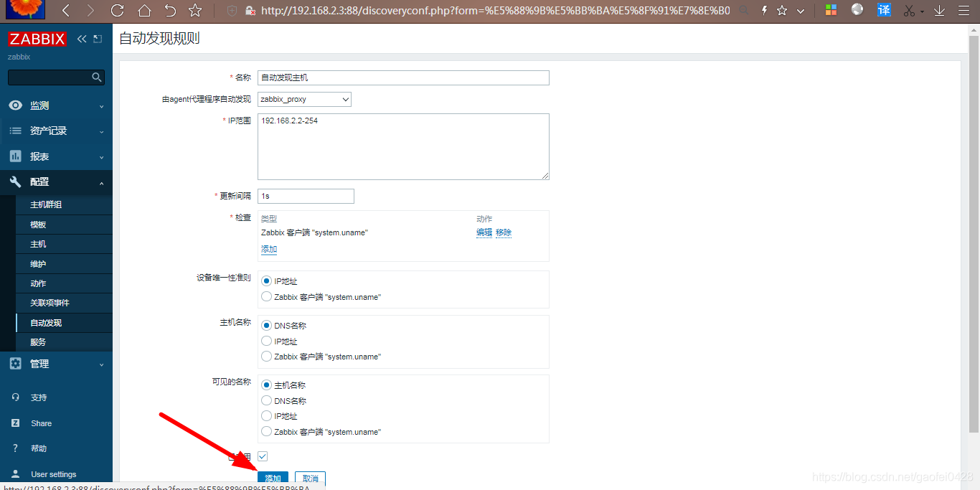The image size is (980, 490).
Task: Click the star icon right of address bar
Action: coord(782,11)
